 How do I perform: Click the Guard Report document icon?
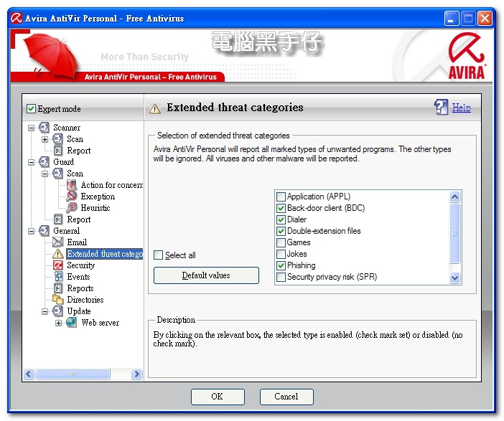pos(58,219)
